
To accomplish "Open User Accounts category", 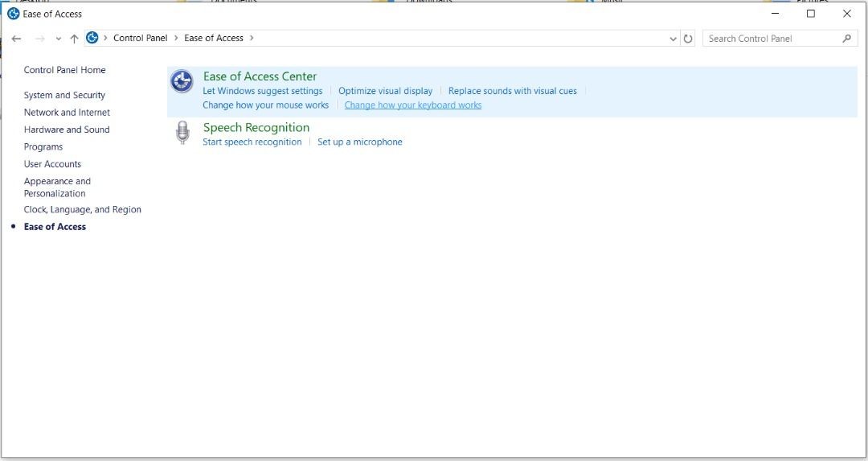I will (52, 164).
